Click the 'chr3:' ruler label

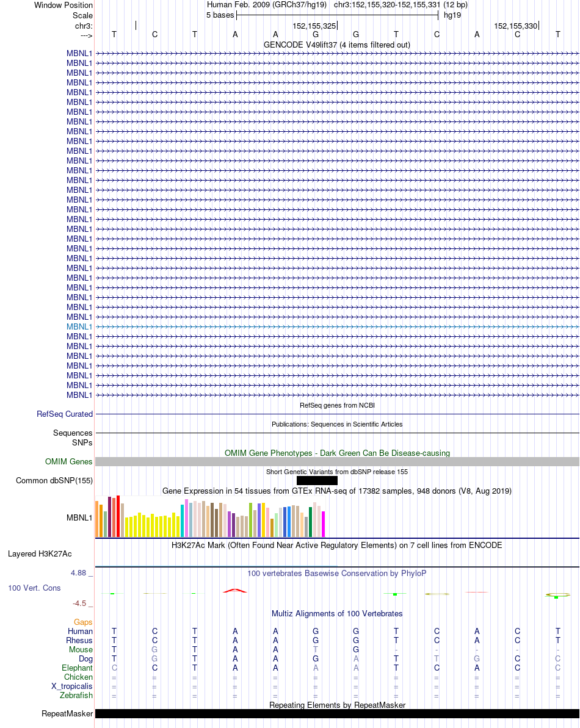coord(84,26)
